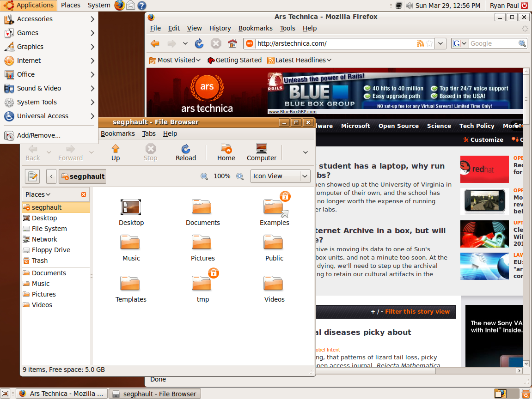Open the Open Source section link
Image resolution: width=532 pixels, height=400 pixels.
(398, 126)
